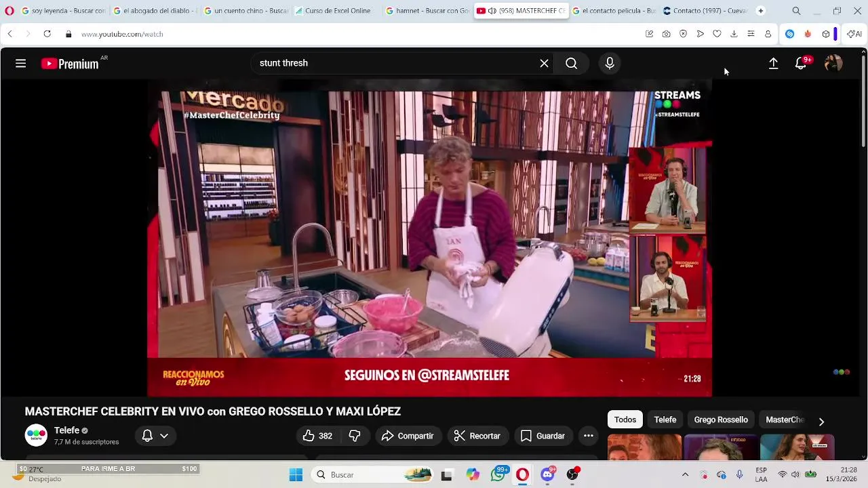
Task: Open the third recommended video thumbnail
Action: pos(797,447)
